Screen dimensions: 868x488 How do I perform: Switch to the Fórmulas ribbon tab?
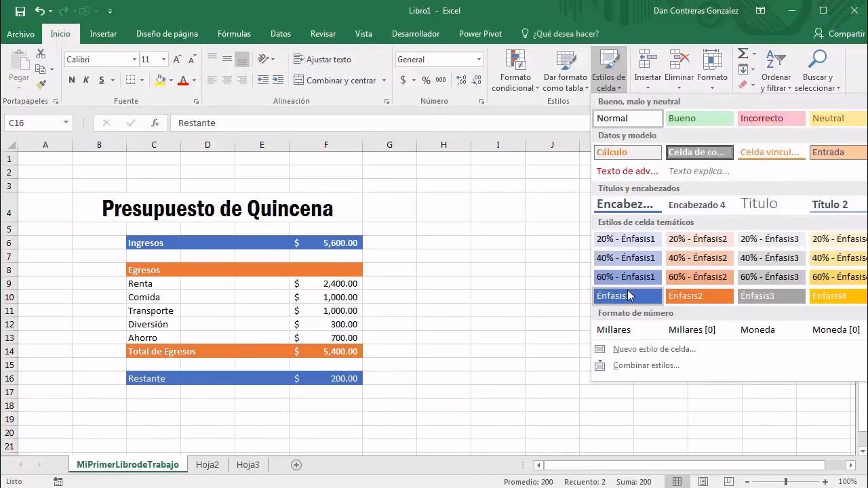(x=233, y=33)
